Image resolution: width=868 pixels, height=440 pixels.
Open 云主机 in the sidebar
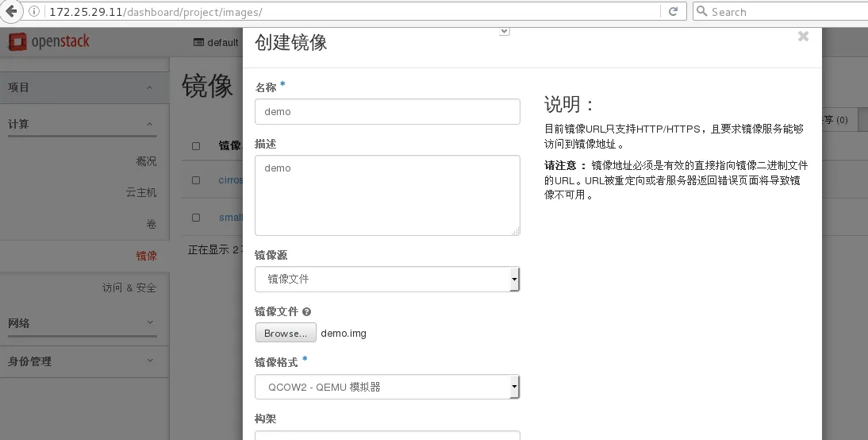[x=141, y=192]
